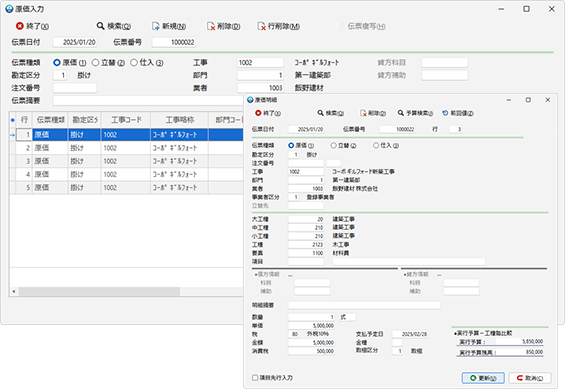Image resolution: width=565 pixels, height=389 pixels.
Task: Click 前回値 icon in 原価明細 window
Action: (x=445, y=113)
